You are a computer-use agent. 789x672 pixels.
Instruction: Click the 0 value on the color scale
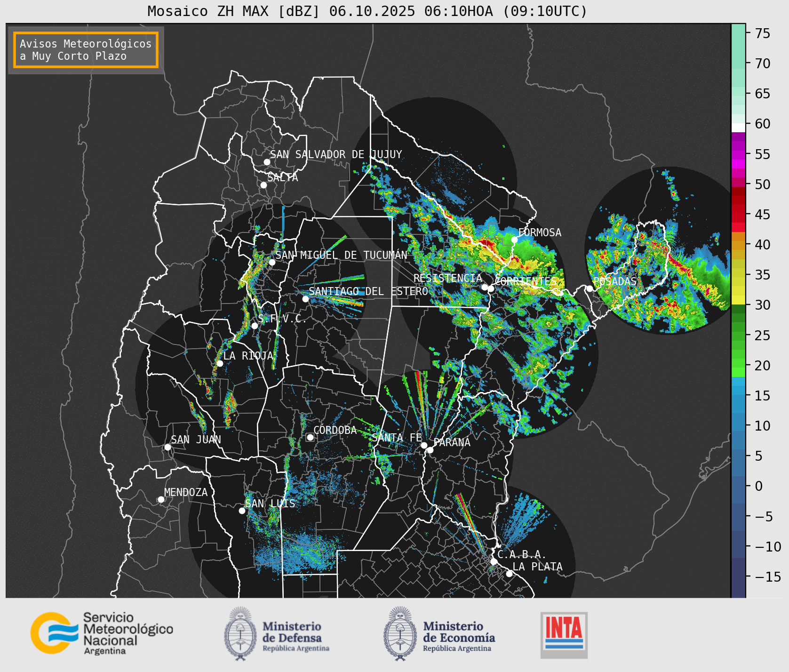[759, 486]
